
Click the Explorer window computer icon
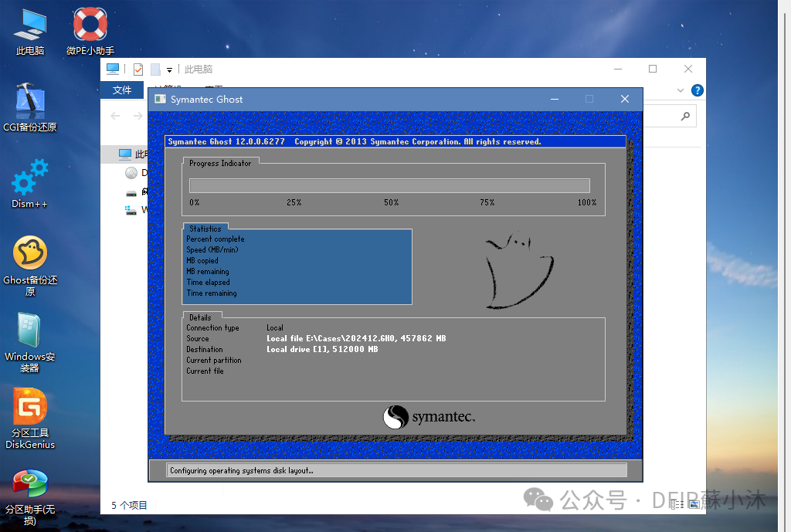[113, 69]
